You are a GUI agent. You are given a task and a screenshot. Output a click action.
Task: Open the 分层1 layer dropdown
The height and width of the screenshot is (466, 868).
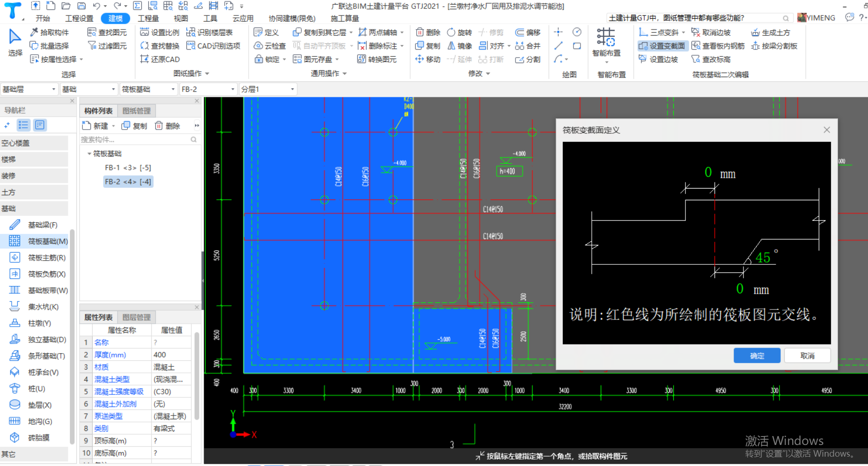268,89
